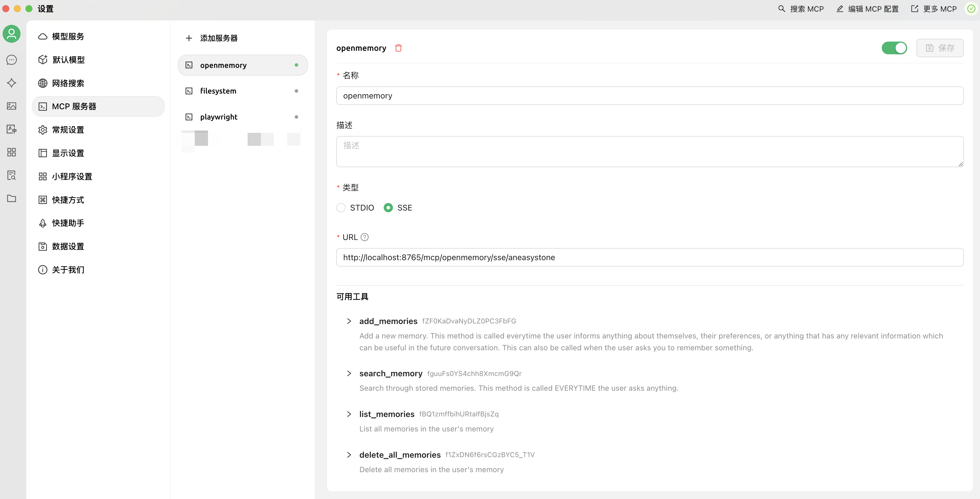The width and height of the screenshot is (980, 499).
Task: Open the MCP 服务器 settings section
Action: click(x=99, y=107)
